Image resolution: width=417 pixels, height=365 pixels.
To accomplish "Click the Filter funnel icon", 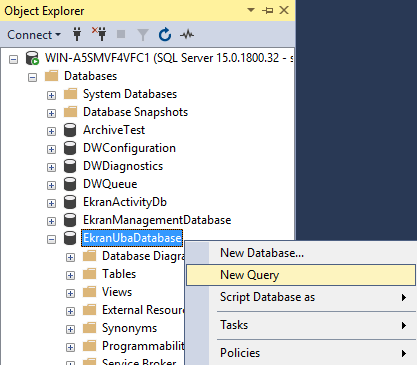I will tap(143, 34).
